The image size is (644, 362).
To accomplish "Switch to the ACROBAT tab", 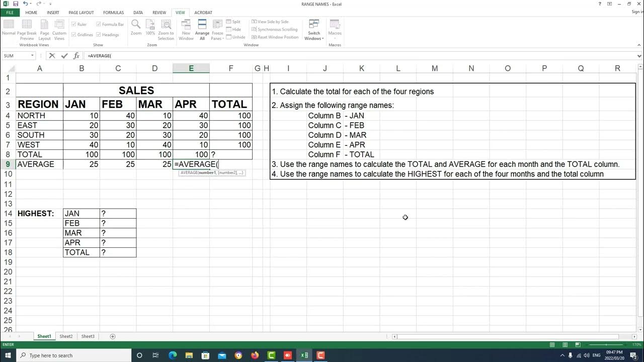I will 203,13.
